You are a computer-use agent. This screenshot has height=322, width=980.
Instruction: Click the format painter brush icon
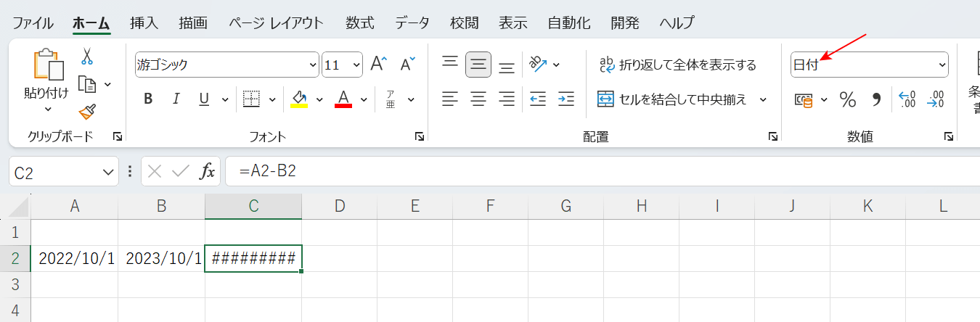(x=87, y=111)
